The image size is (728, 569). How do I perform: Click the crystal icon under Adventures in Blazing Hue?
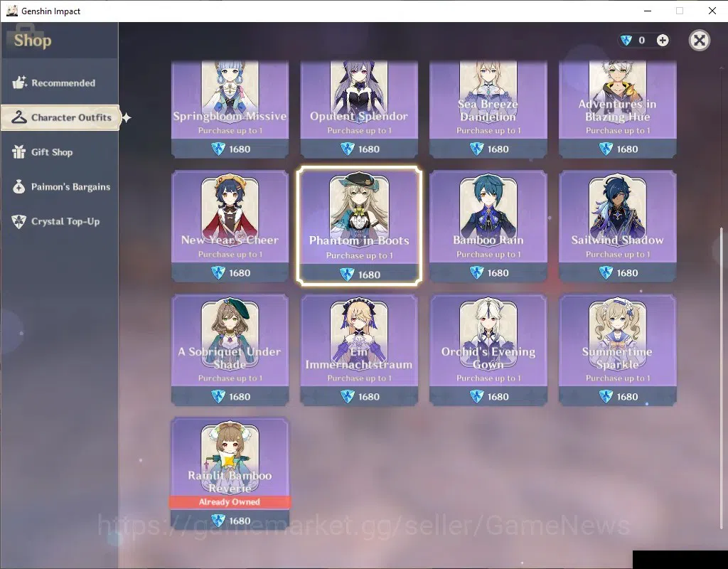tap(606, 149)
